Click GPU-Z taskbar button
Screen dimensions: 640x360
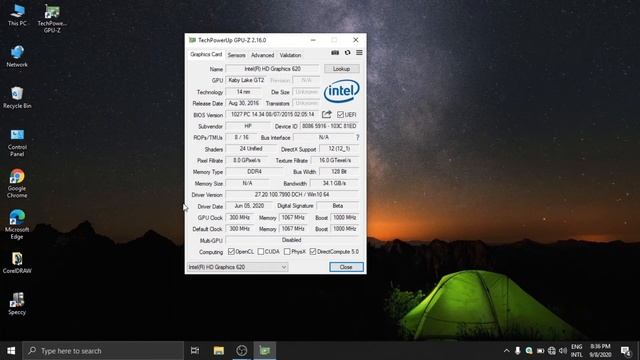click(x=265, y=351)
